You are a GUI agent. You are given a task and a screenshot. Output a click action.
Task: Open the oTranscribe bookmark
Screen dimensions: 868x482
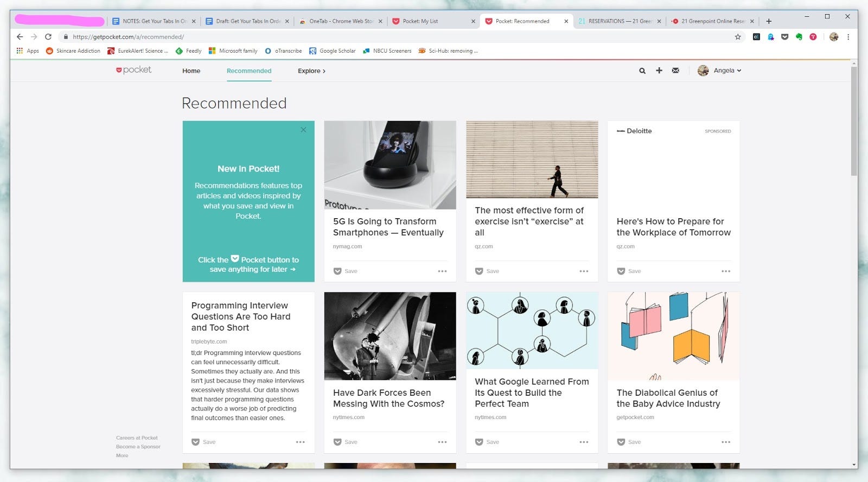pyautogui.click(x=283, y=51)
